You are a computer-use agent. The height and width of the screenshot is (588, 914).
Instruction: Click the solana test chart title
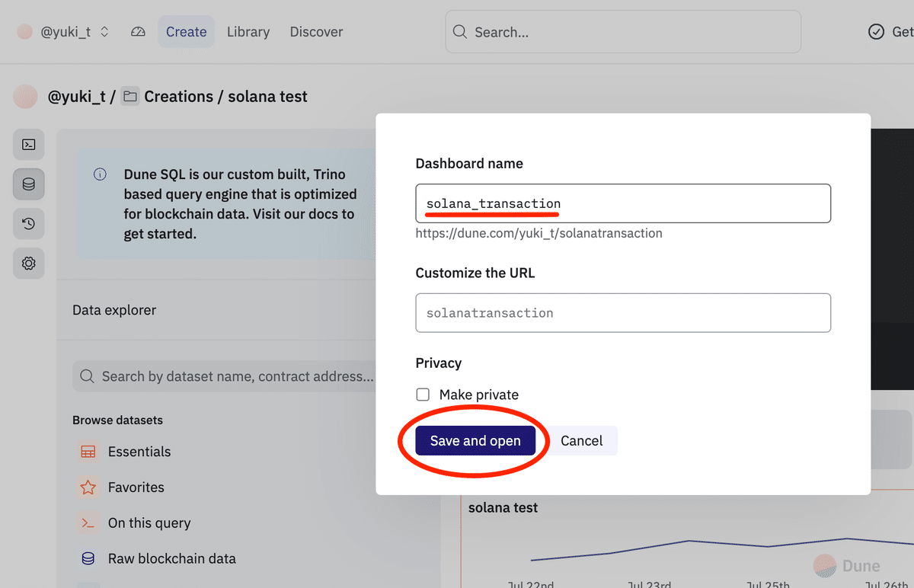pyautogui.click(x=503, y=507)
